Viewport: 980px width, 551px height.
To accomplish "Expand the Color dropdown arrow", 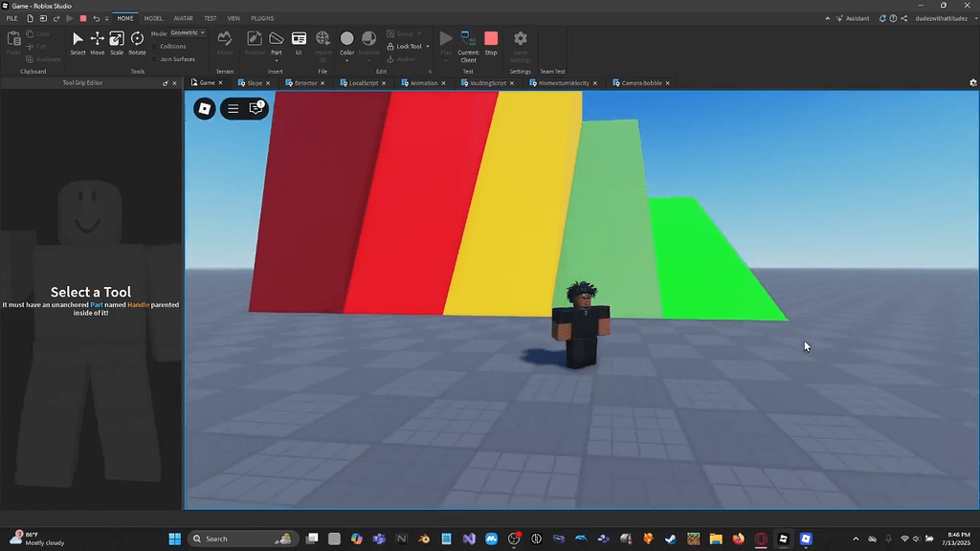I will coord(347,59).
